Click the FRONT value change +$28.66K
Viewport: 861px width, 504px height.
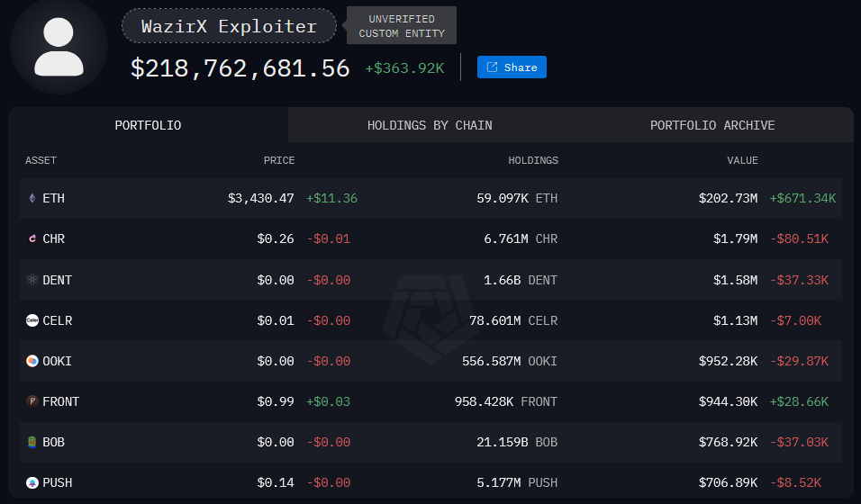799,401
